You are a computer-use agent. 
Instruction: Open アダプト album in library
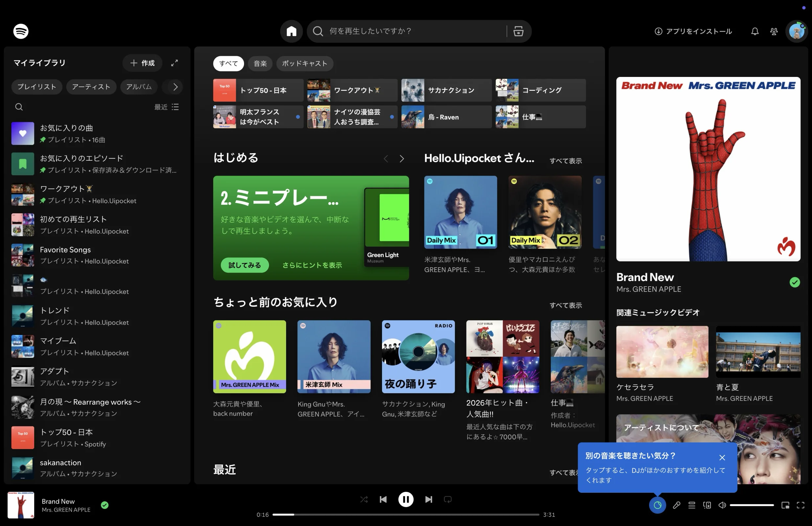(97, 377)
